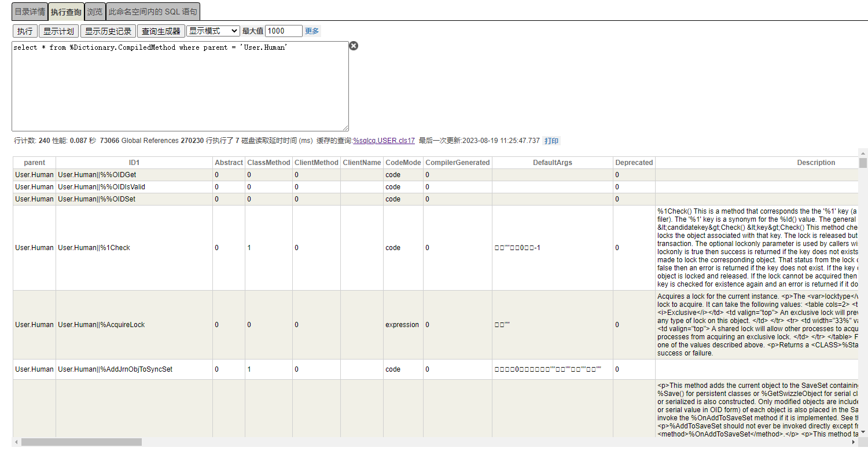Select the cell User.Human||%%OIDSet
The height and width of the screenshot is (451, 868).
pyautogui.click(x=134, y=199)
